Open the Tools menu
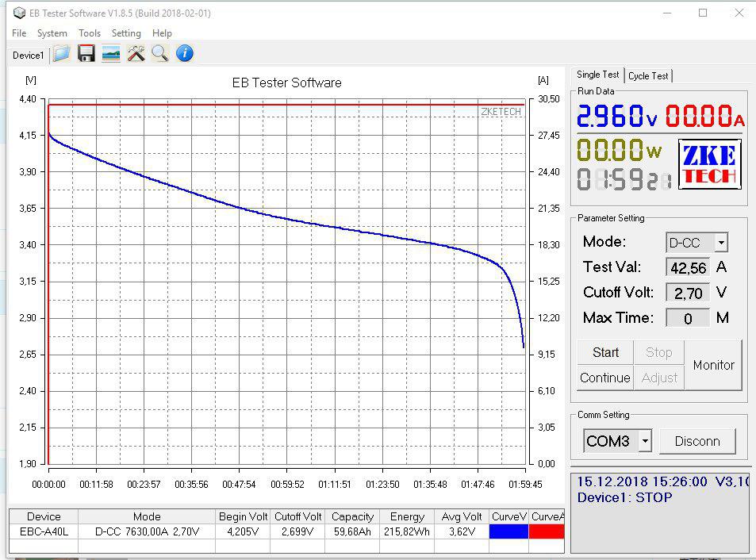756x560 pixels. [x=90, y=33]
